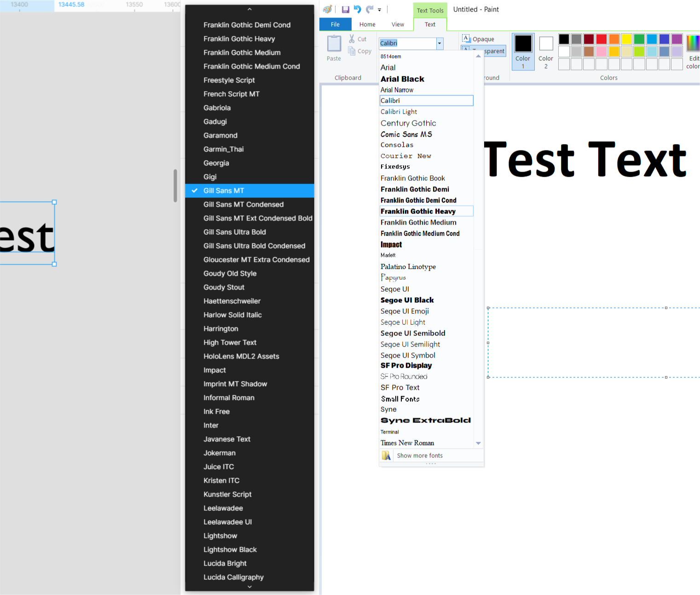Click the Undo arrow in Paint title bar
This screenshot has height=595, width=700.
click(358, 9)
